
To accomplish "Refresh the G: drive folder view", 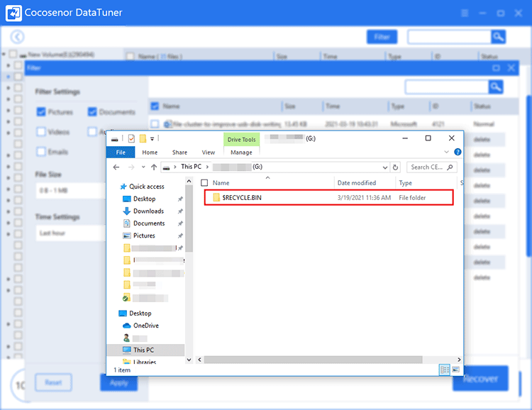I will 395,167.
